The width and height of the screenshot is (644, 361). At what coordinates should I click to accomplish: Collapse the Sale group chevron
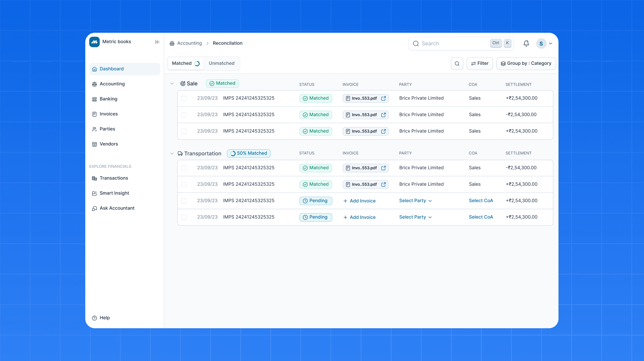(172, 83)
